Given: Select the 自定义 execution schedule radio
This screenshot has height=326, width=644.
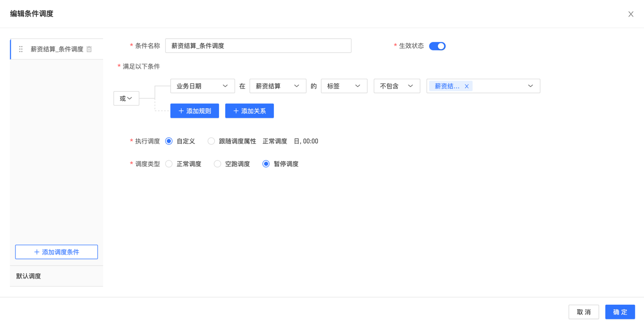Looking at the screenshot, I should [x=169, y=141].
